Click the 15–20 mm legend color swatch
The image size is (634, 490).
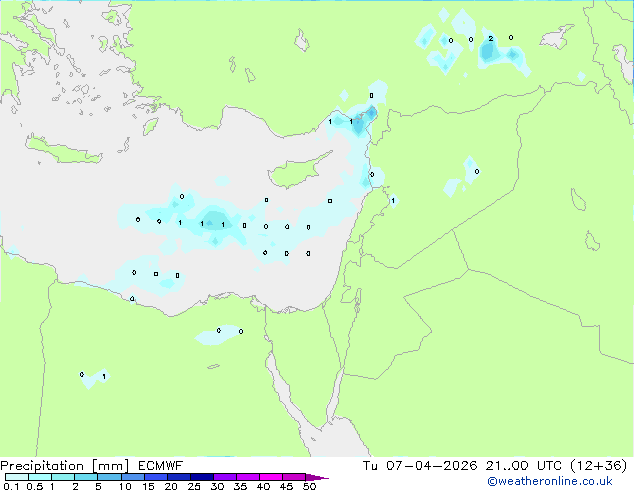click(x=156, y=477)
